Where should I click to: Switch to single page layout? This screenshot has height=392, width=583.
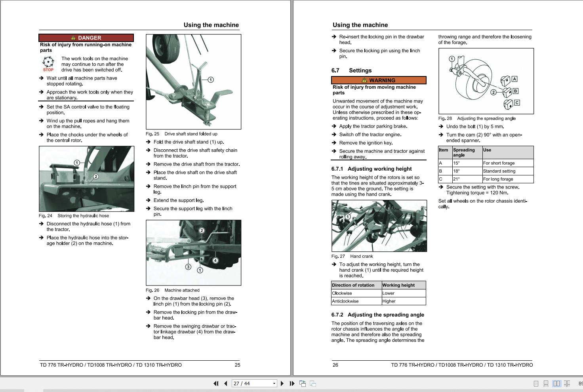[x=536, y=384]
